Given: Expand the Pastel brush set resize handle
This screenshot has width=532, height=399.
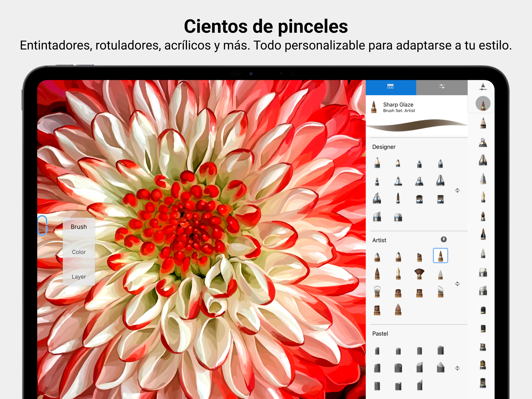Looking at the screenshot, I should point(457,368).
